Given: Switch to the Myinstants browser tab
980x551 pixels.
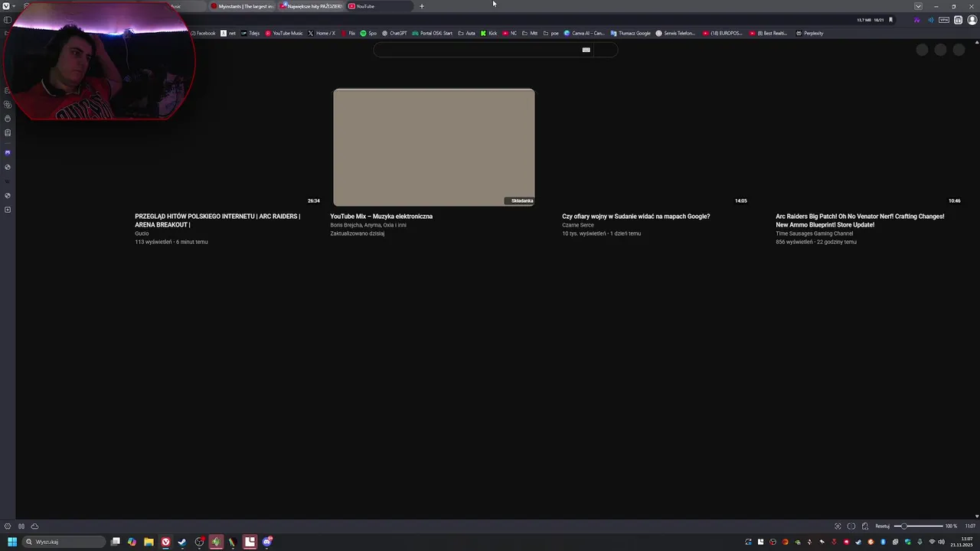Looking at the screenshot, I should coord(242,6).
